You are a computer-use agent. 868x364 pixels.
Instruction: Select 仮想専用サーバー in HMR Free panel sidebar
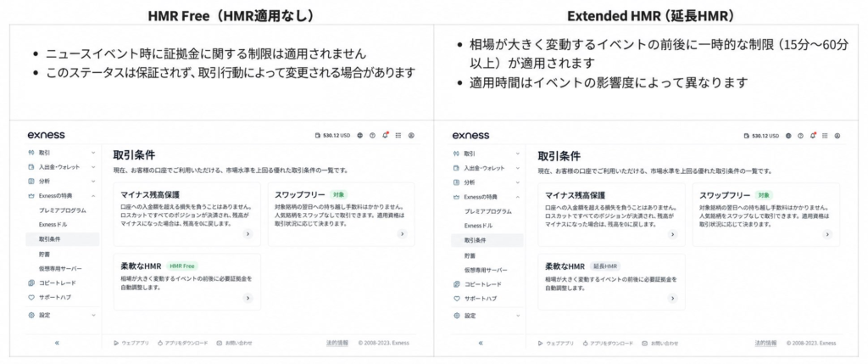[x=60, y=268]
